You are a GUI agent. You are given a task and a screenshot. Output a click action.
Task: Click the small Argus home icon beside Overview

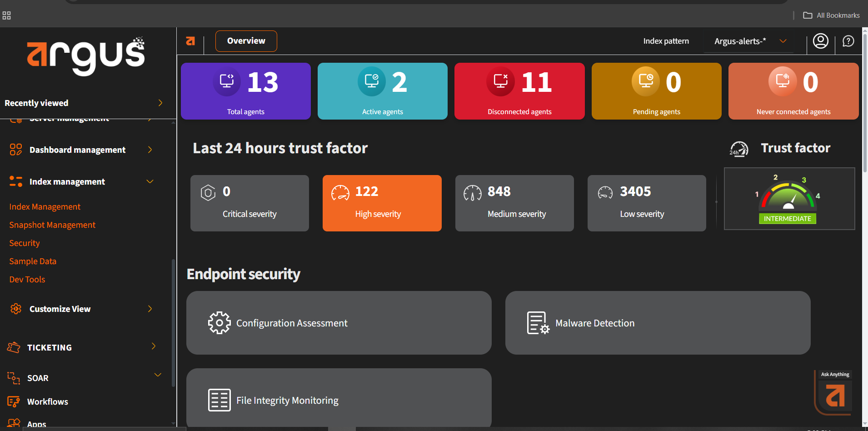190,41
